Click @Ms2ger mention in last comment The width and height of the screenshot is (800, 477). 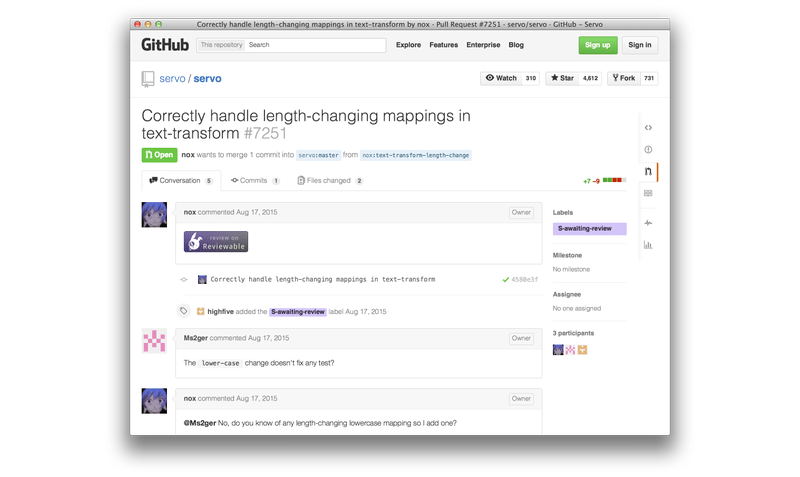(199, 423)
